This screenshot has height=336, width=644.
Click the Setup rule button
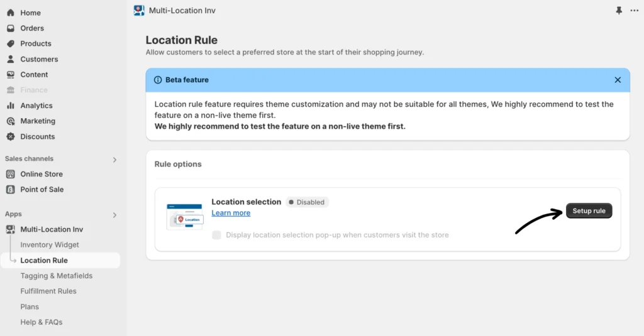tap(589, 211)
